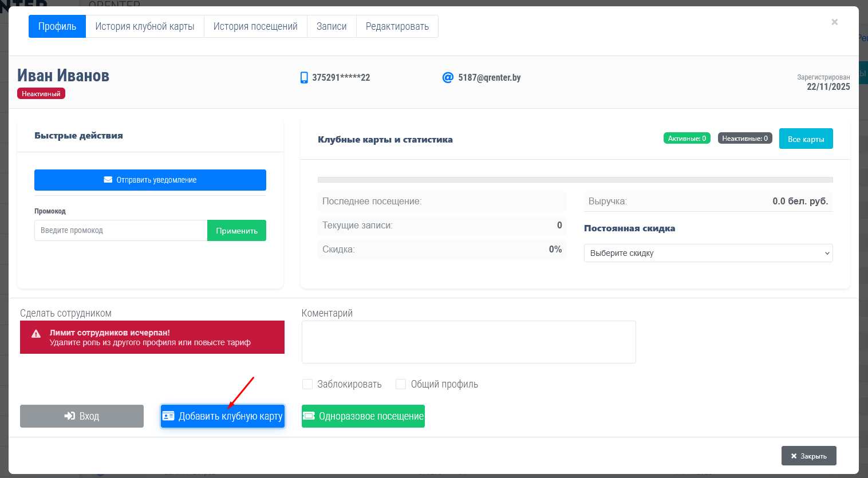868x478 pixels.
Task: Click envelope icon in Отправить уведомление button
Action: coord(108,180)
